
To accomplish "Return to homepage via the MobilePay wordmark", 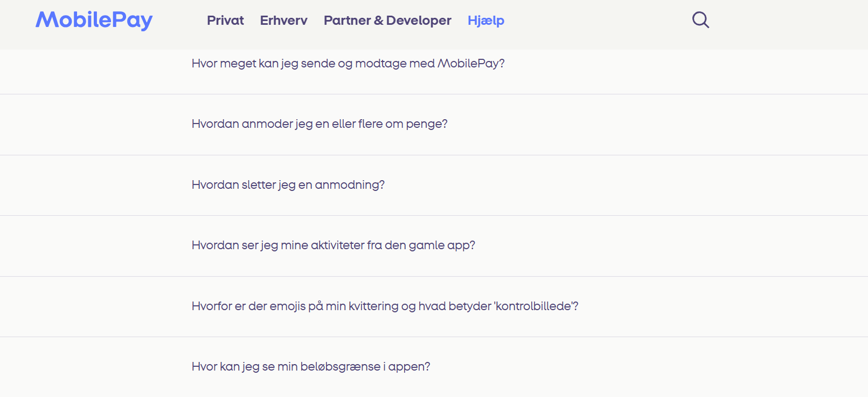I will [94, 20].
